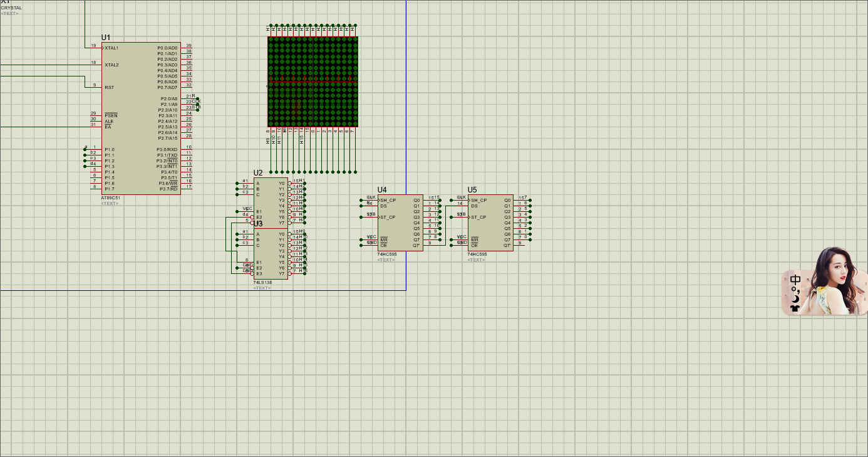
Task: Select the U3 74LS138 chip body
Action: pyautogui.click(x=271, y=253)
